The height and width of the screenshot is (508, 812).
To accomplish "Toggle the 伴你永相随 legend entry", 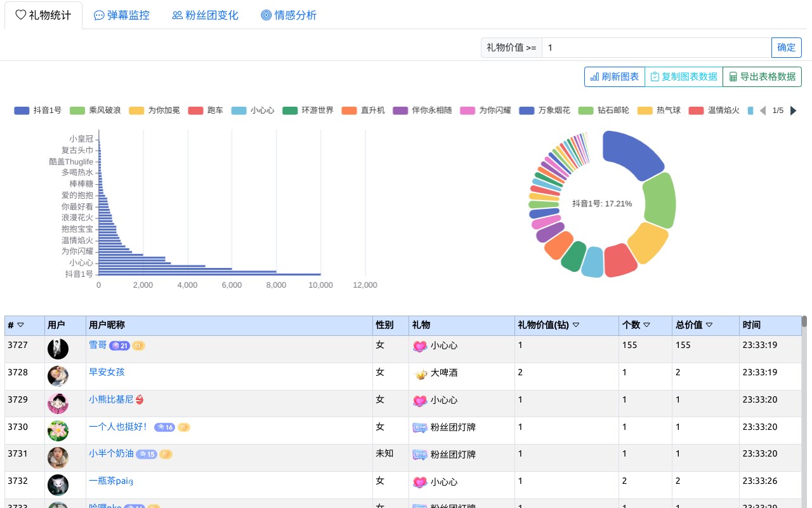I will [x=422, y=110].
